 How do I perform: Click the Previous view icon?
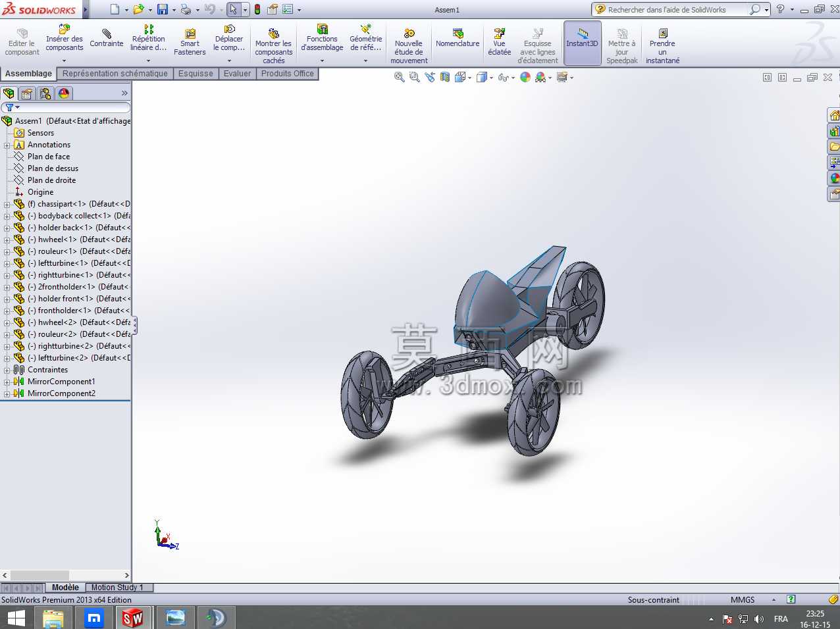[430, 77]
